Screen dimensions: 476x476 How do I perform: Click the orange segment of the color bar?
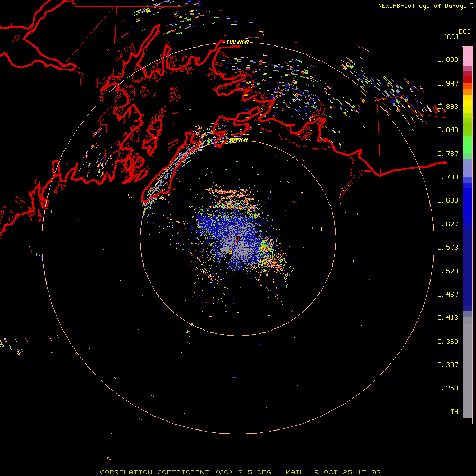[467, 89]
